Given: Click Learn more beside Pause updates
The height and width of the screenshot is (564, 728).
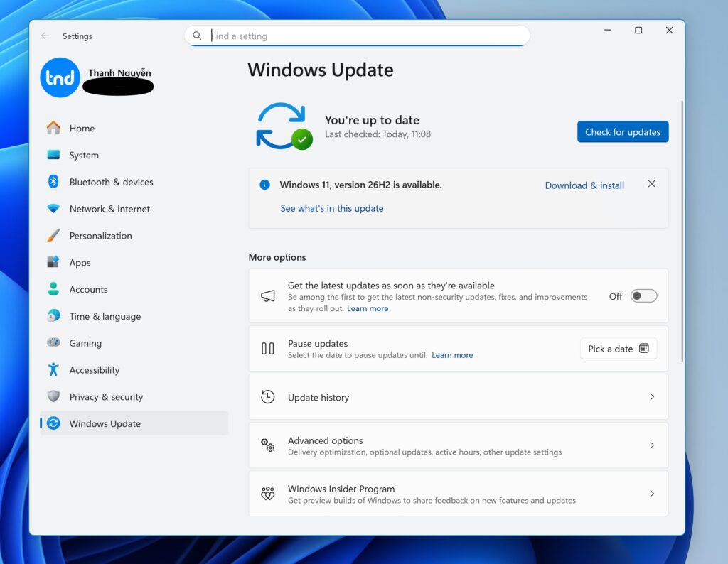Looking at the screenshot, I should (452, 355).
